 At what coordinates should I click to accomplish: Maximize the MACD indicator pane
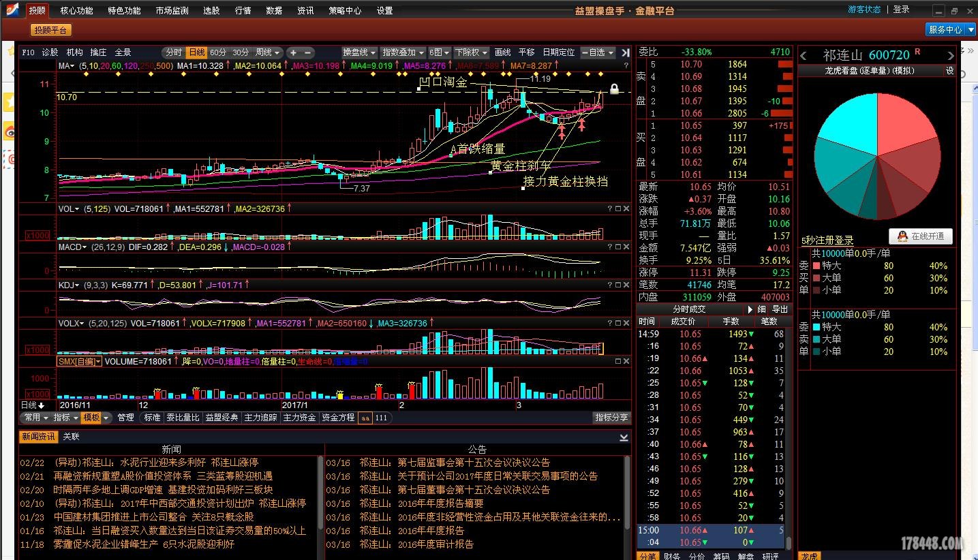(617, 247)
